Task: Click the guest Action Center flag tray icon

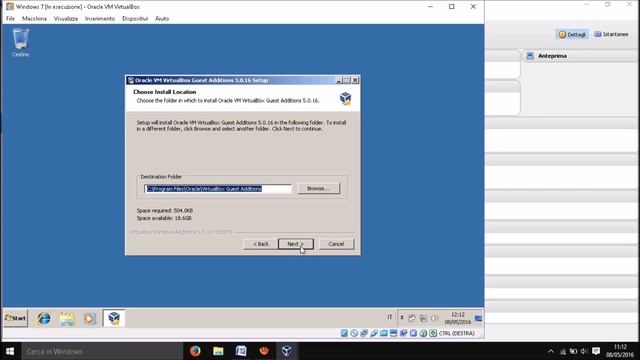Action: pos(411,318)
